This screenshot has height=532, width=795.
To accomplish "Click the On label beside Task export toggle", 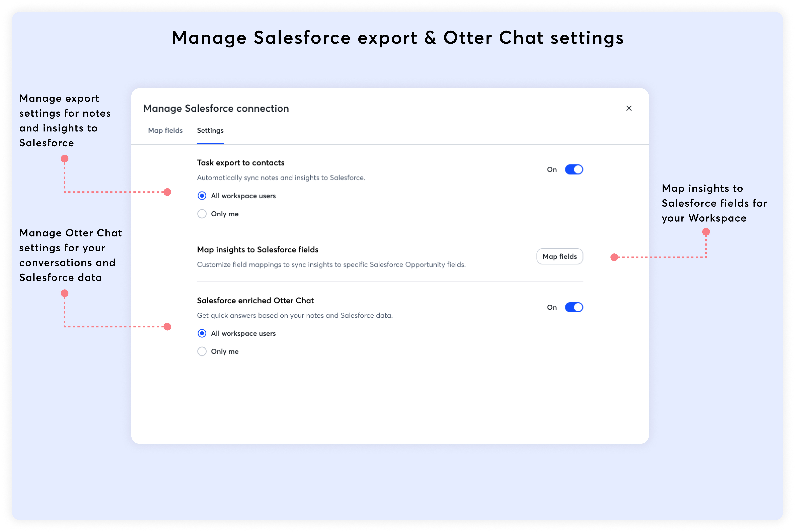I will [552, 170].
